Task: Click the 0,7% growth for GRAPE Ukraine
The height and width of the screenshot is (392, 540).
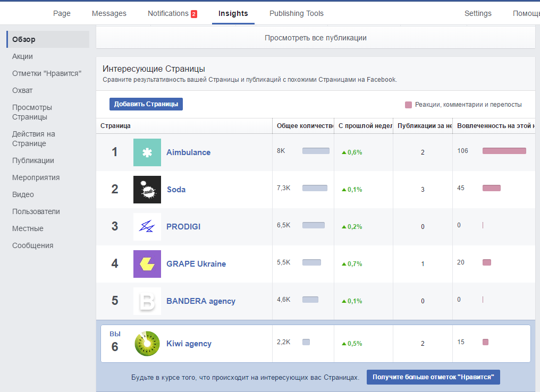Action: coord(355,264)
